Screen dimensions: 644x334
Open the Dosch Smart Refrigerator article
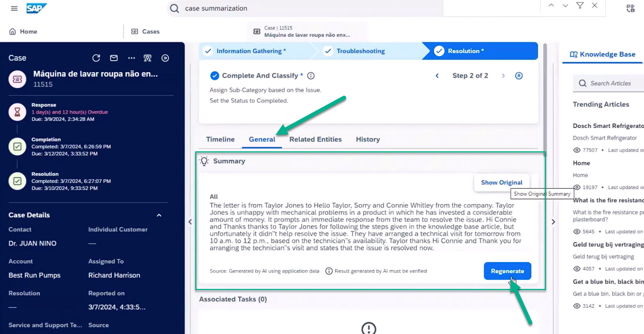[608, 126]
